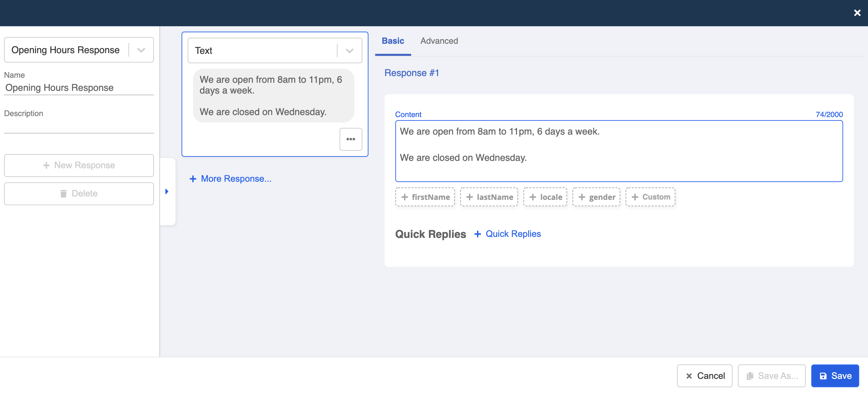Add the locale variable to the response
Image resolution: width=868 pixels, height=393 pixels.
tap(545, 197)
